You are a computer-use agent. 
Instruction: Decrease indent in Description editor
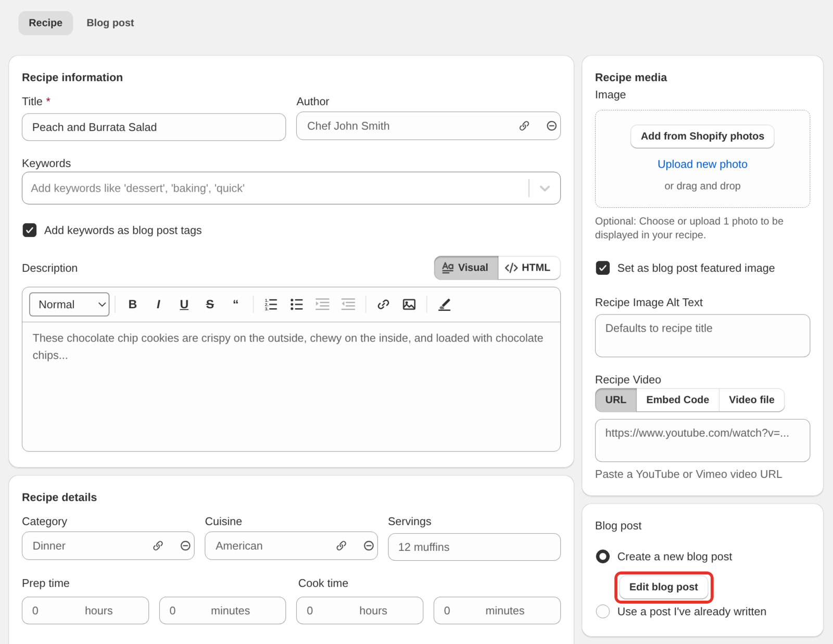pyautogui.click(x=348, y=305)
